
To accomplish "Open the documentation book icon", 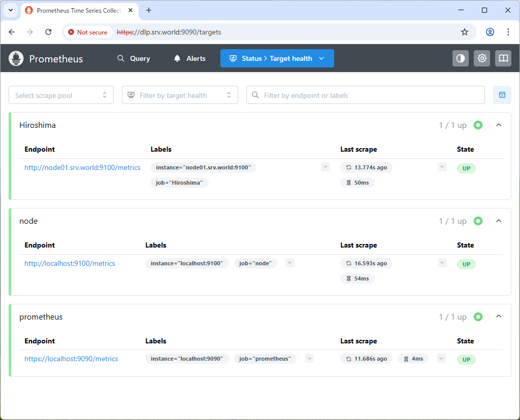I will tap(503, 59).
